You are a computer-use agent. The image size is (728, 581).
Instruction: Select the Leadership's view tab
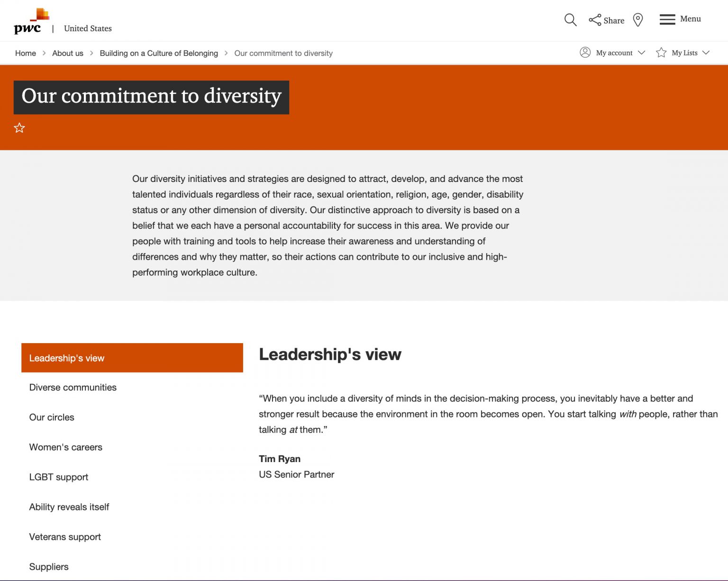coord(67,358)
